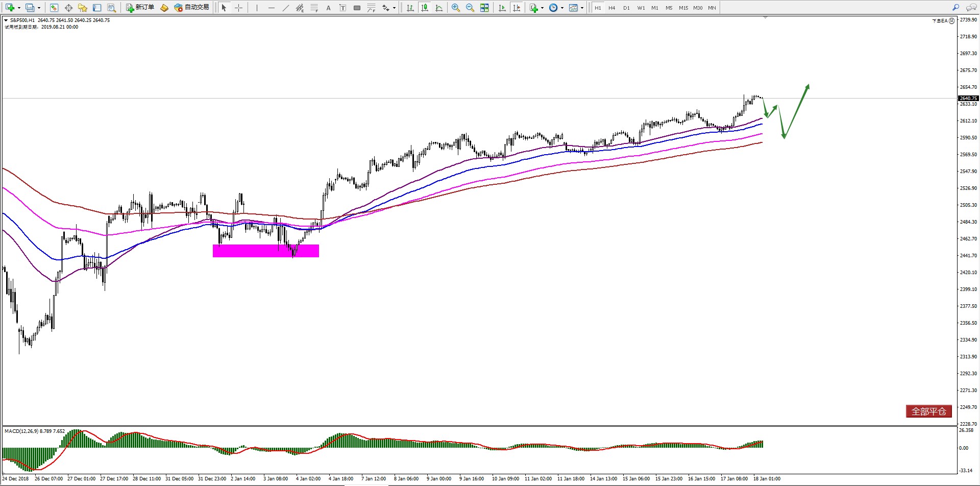
Task: Select the text 'A' tool
Action: [x=328, y=8]
